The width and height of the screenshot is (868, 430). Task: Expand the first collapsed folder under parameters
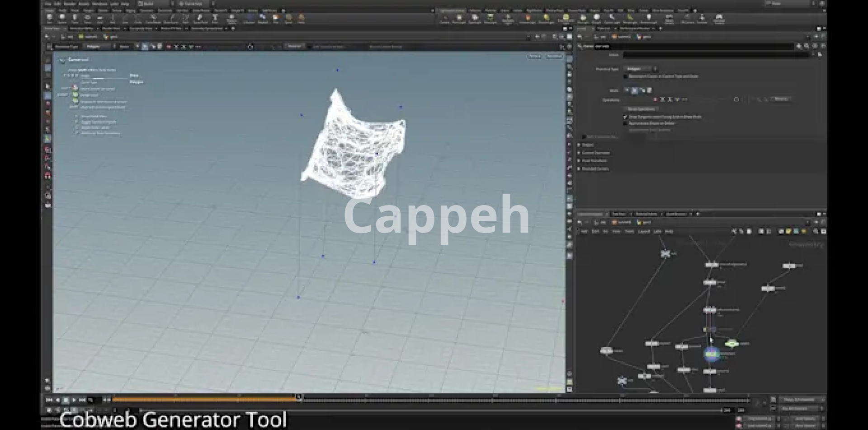tap(579, 145)
